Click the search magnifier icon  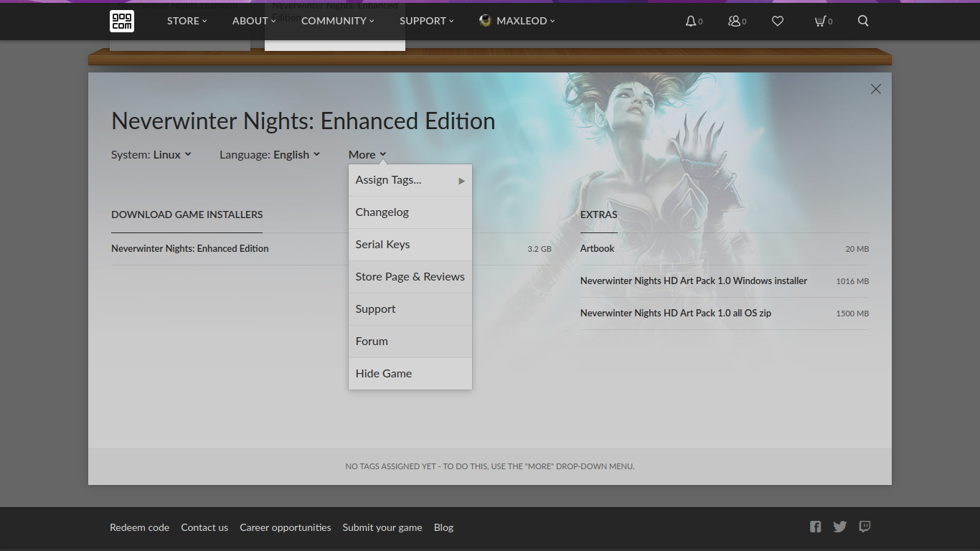(x=863, y=21)
